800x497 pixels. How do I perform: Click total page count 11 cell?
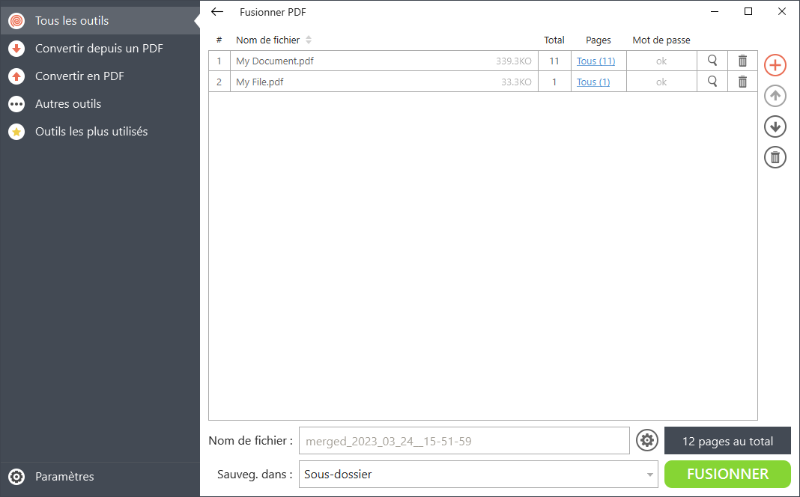click(555, 61)
